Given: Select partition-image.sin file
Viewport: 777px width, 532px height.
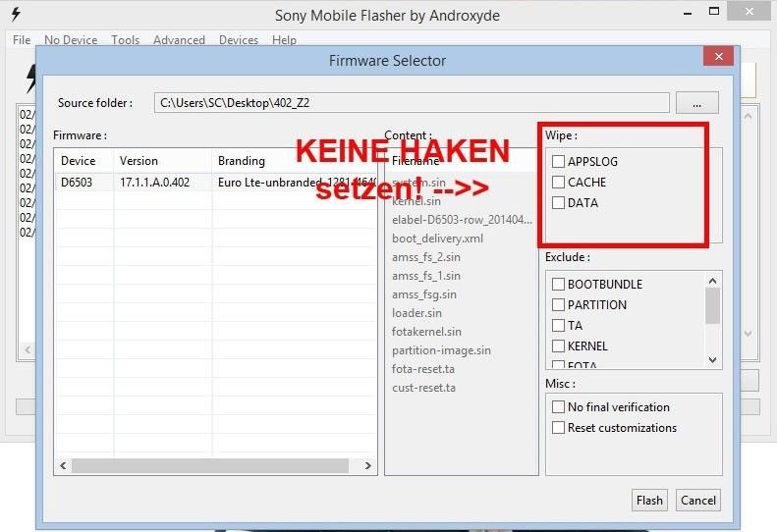Looking at the screenshot, I should pos(441,350).
